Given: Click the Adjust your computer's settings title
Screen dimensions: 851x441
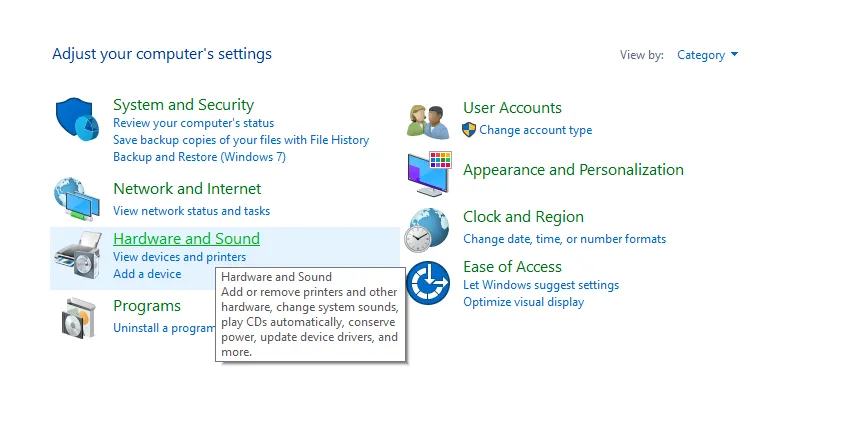Looking at the screenshot, I should (x=162, y=54).
